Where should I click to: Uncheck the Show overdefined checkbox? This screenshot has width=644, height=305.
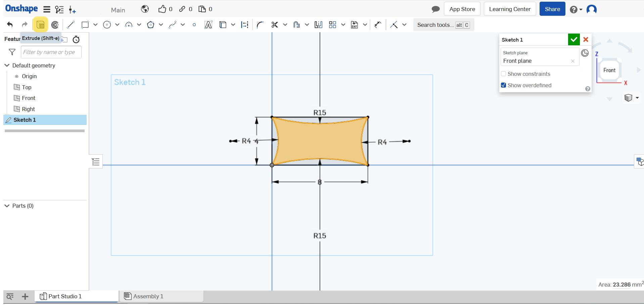503,85
